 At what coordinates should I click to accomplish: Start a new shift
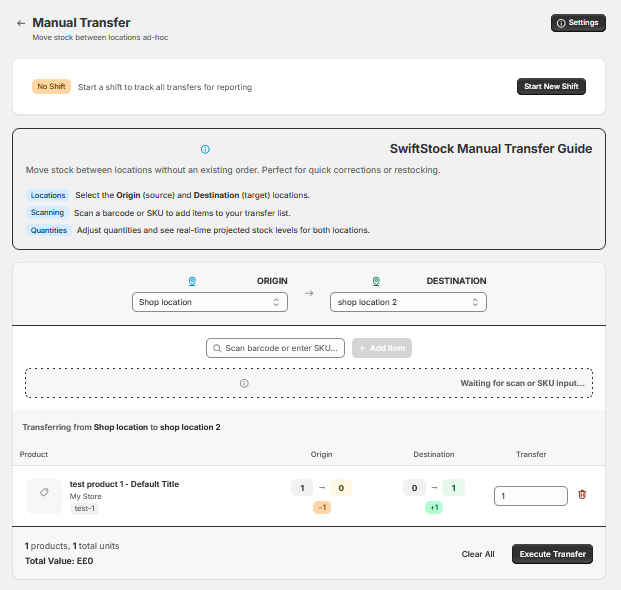(x=551, y=86)
